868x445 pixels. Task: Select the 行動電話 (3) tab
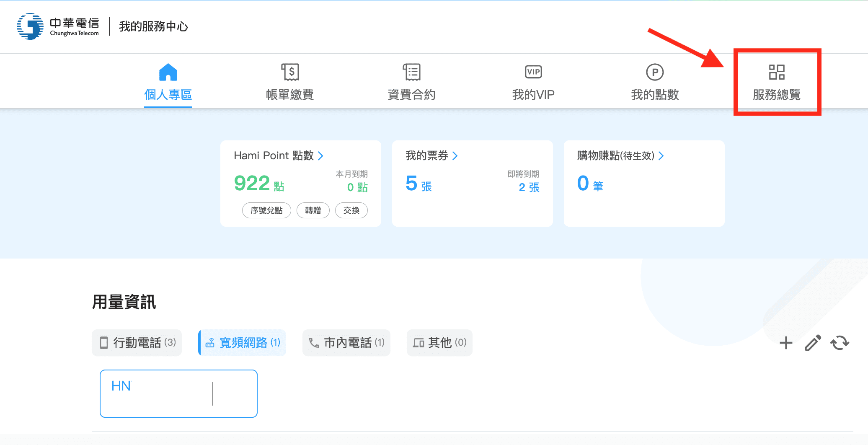tap(137, 343)
